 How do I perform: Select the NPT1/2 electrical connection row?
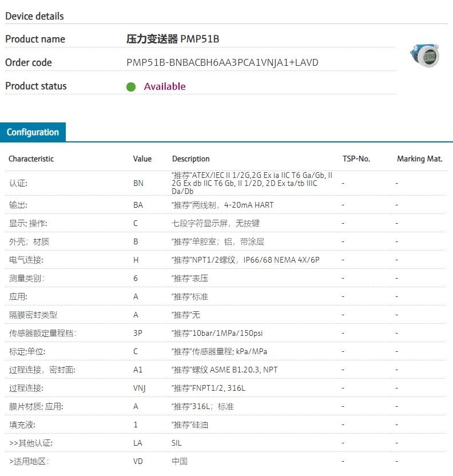[225, 260]
